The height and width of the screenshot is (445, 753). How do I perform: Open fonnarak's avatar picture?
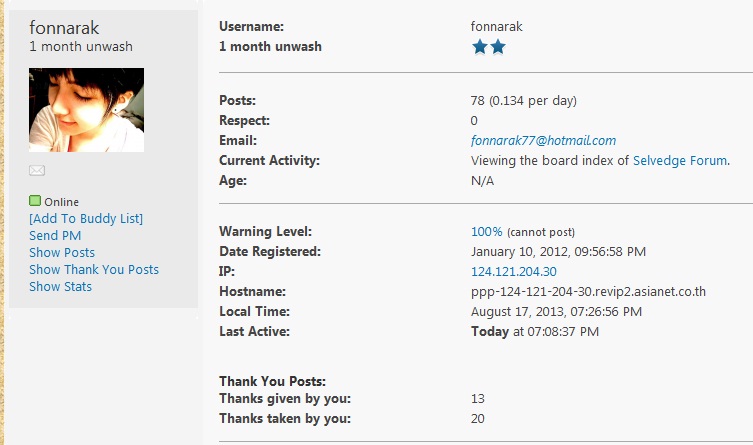(86, 110)
